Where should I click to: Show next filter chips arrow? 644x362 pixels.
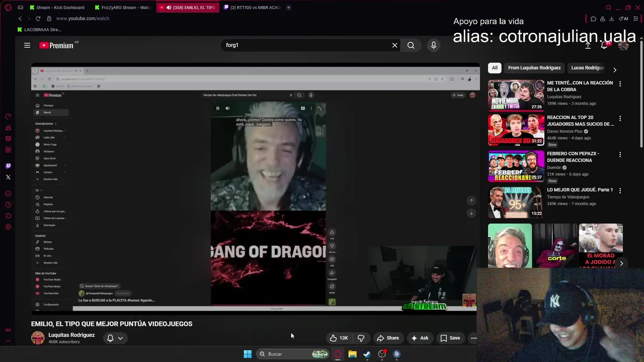[614, 69]
